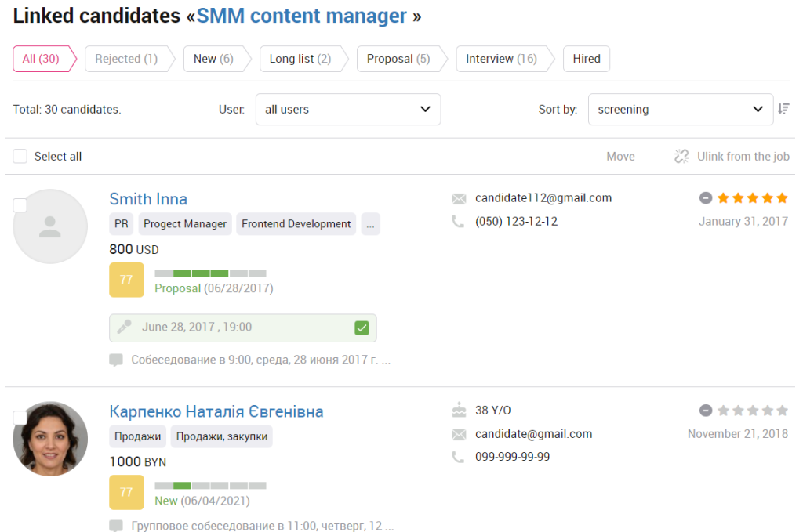
Task: Tick the checkbox beside Smith Inna
Action: coord(20,205)
